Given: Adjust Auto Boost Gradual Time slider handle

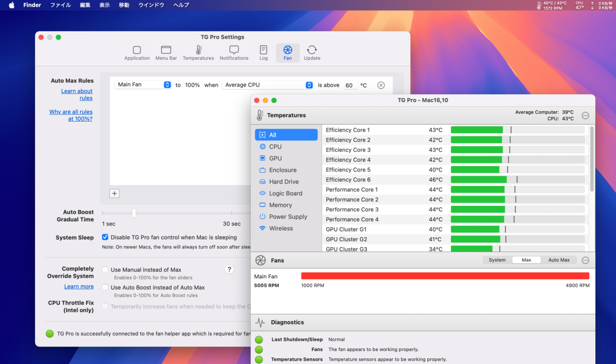Looking at the screenshot, I should (x=134, y=213).
